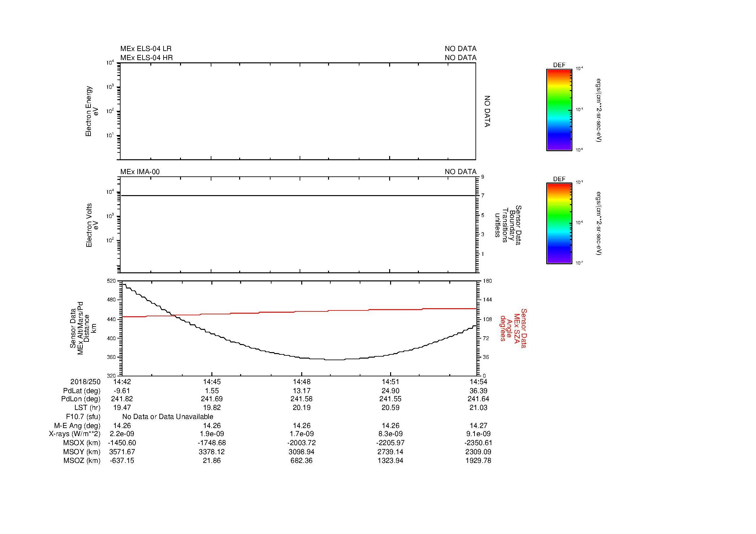Click the F10.7 (sfu) row label
This screenshot has height=534, width=756.
click(83, 417)
